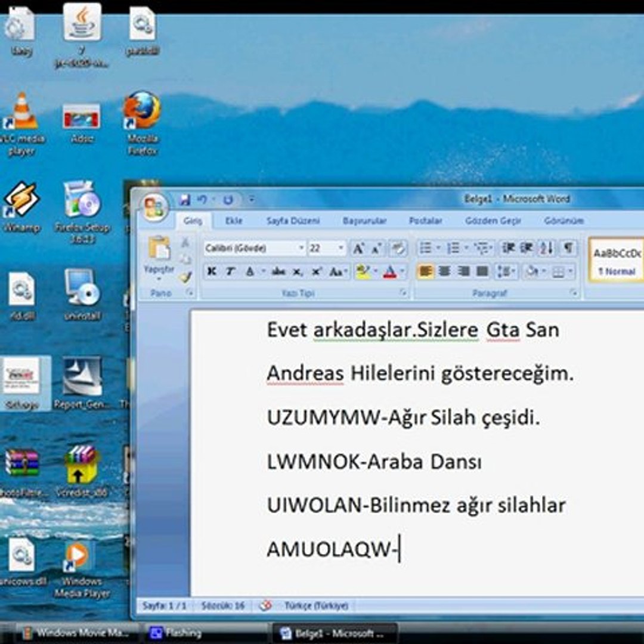Viewport: 644px width, 644px height.
Task: Click the Winamp desktop icon
Action: tap(21, 208)
